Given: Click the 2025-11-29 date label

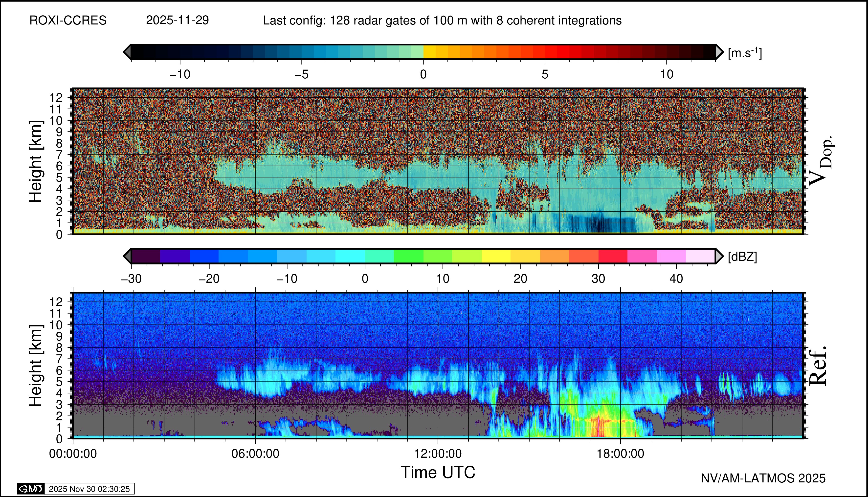Looking at the screenshot, I should click(177, 21).
